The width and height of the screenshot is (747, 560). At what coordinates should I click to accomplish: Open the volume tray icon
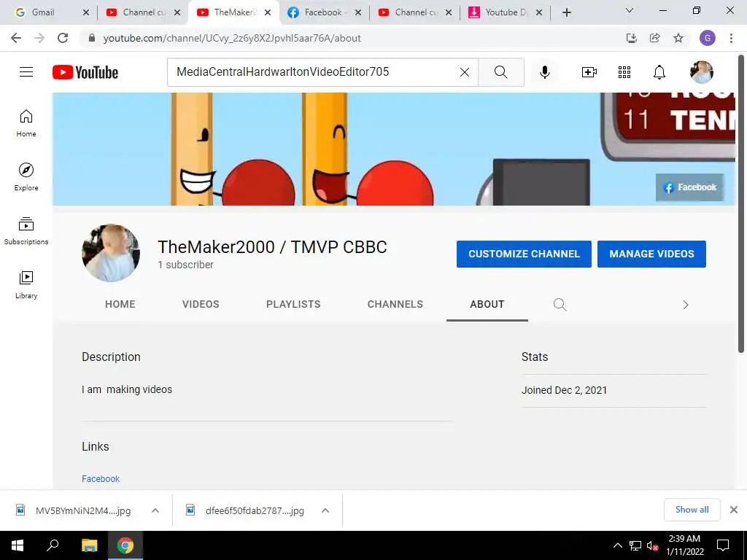652,545
